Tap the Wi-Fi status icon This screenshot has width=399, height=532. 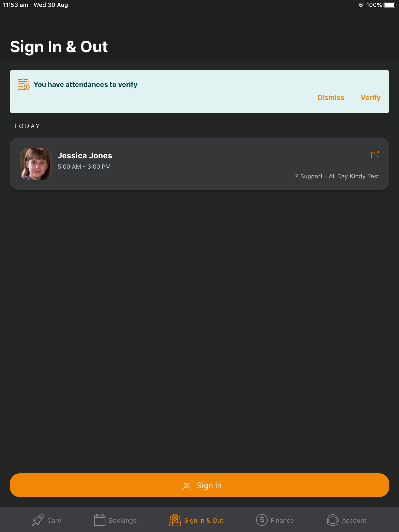tap(361, 5)
